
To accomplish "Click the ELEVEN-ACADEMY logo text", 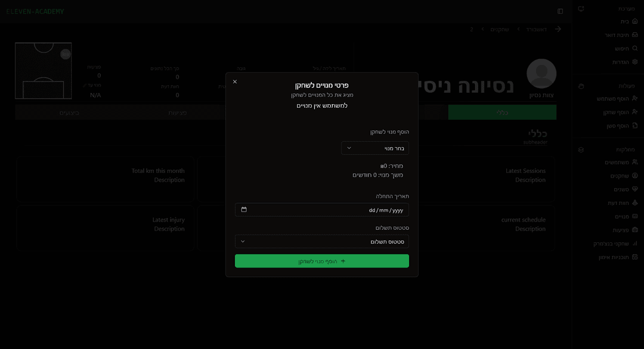I will click(35, 11).
